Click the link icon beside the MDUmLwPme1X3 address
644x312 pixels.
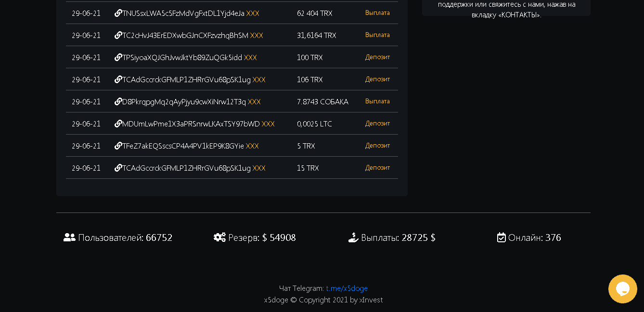118,124
